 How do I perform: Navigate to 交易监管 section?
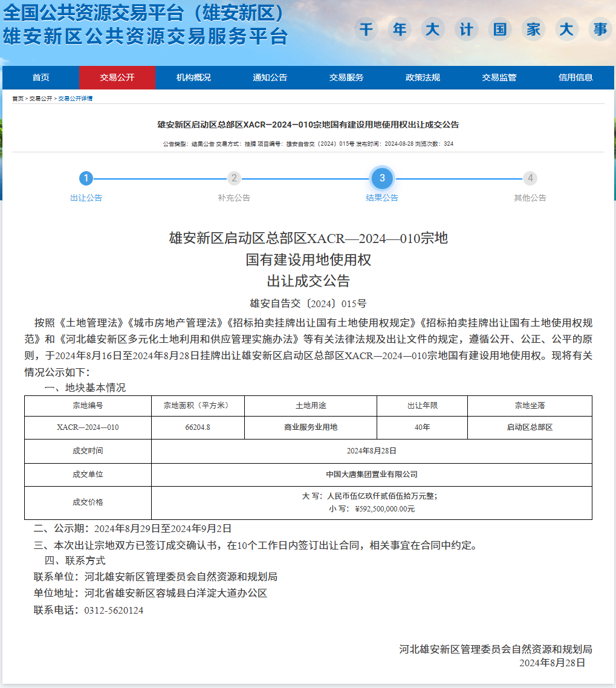pyautogui.click(x=499, y=77)
